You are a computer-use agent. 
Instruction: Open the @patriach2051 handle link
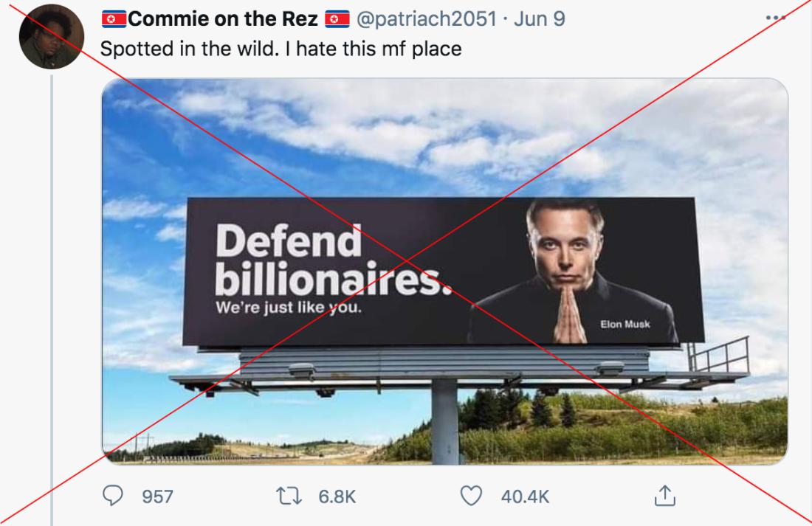click(427, 19)
